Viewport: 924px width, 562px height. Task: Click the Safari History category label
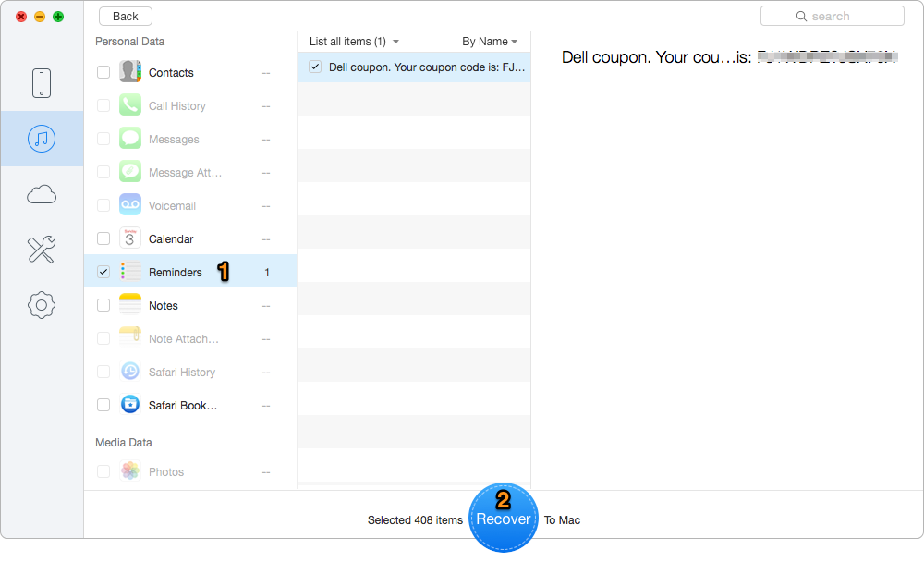(181, 373)
